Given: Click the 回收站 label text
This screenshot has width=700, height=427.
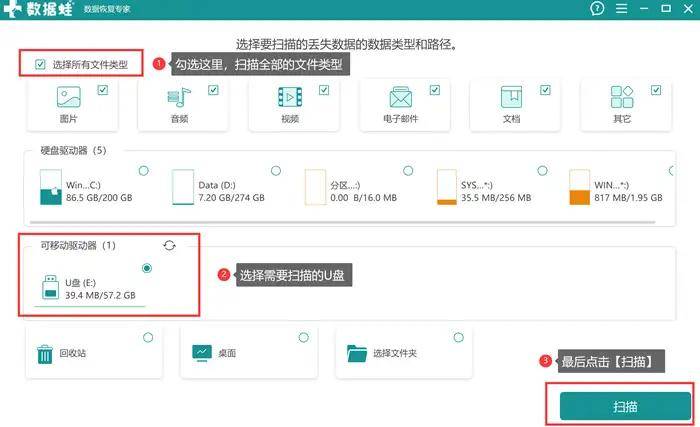Looking at the screenshot, I should [73, 353].
